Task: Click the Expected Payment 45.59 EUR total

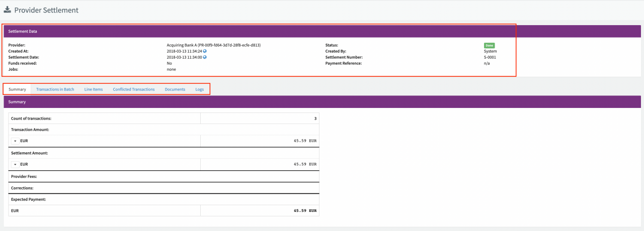Action: tap(305, 211)
